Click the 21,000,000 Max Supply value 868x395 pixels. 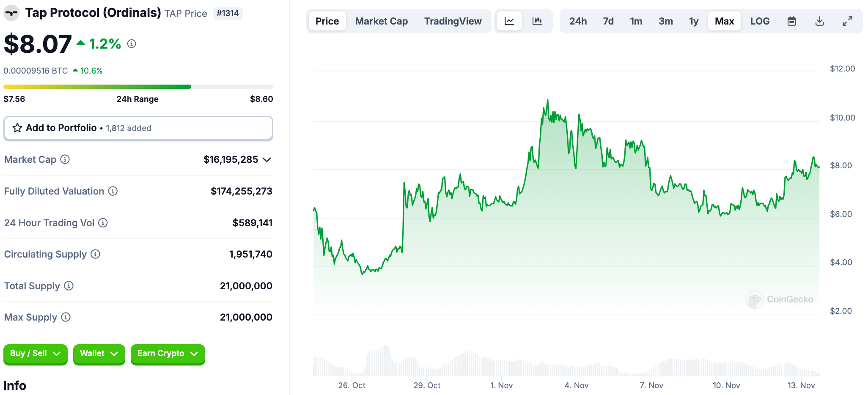pyautogui.click(x=246, y=317)
